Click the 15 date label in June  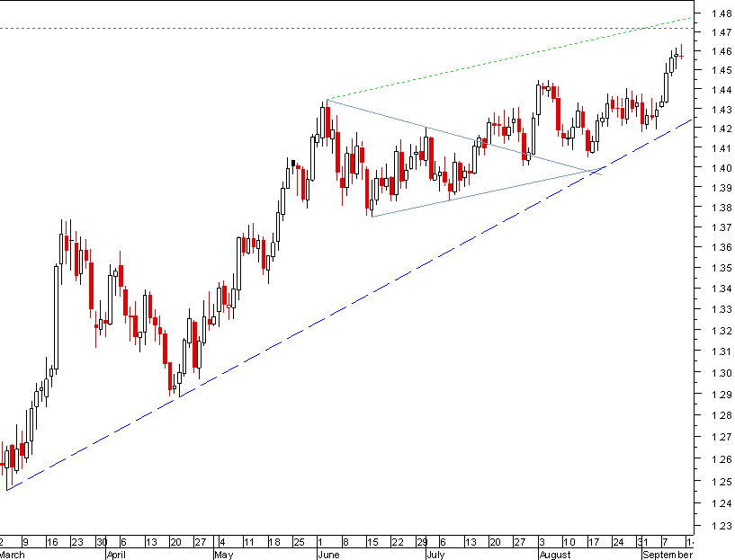372,542
